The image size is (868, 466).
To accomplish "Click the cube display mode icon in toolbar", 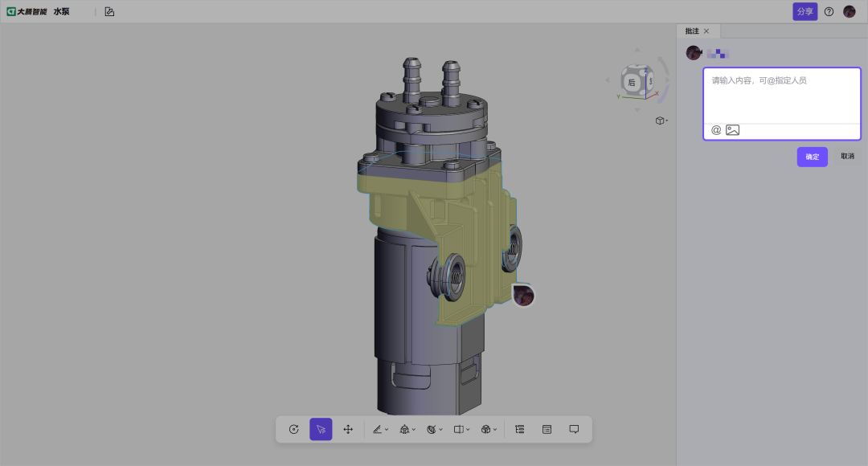I will coord(486,430).
